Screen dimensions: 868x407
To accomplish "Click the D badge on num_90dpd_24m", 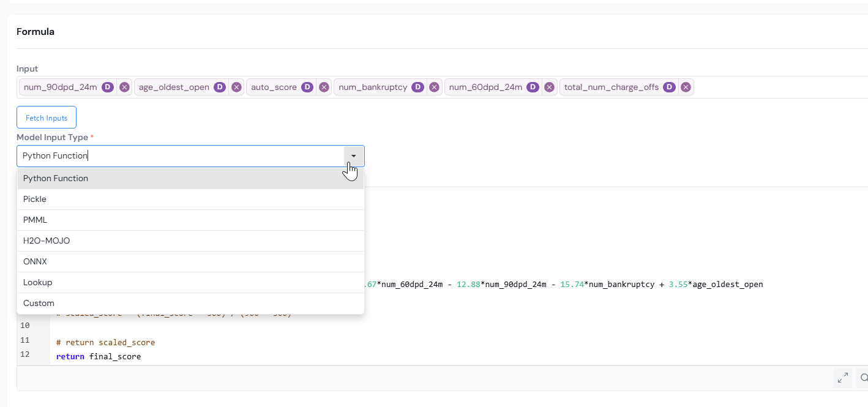I will tap(107, 88).
